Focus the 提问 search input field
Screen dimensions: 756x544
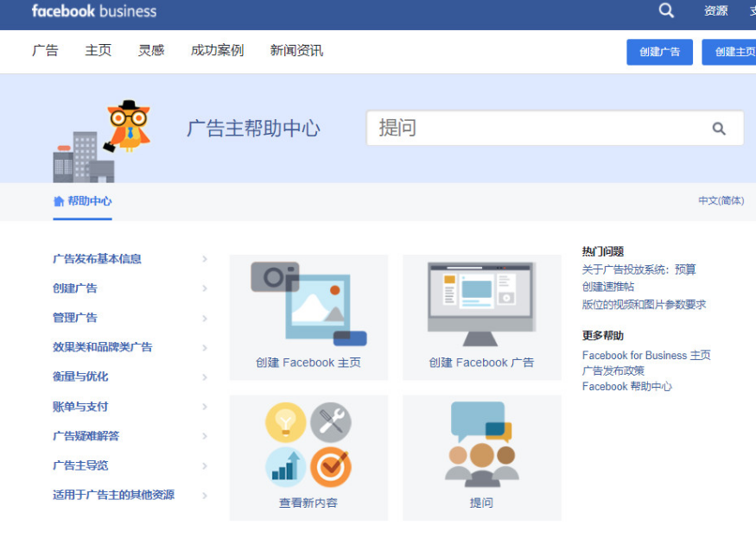[x=555, y=128]
